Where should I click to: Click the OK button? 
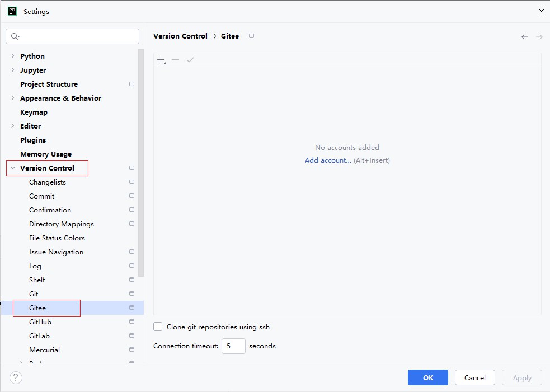pyautogui.click(x=428, y=377)
